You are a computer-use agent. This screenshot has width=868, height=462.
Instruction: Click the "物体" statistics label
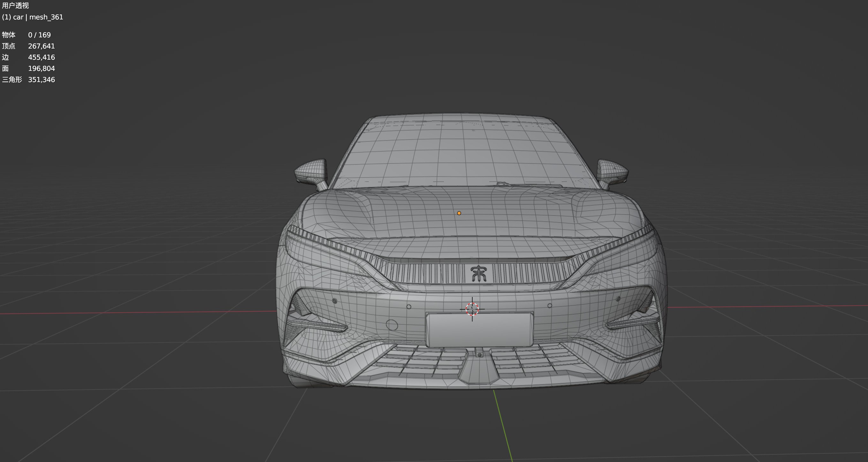[x=9, y=35]
